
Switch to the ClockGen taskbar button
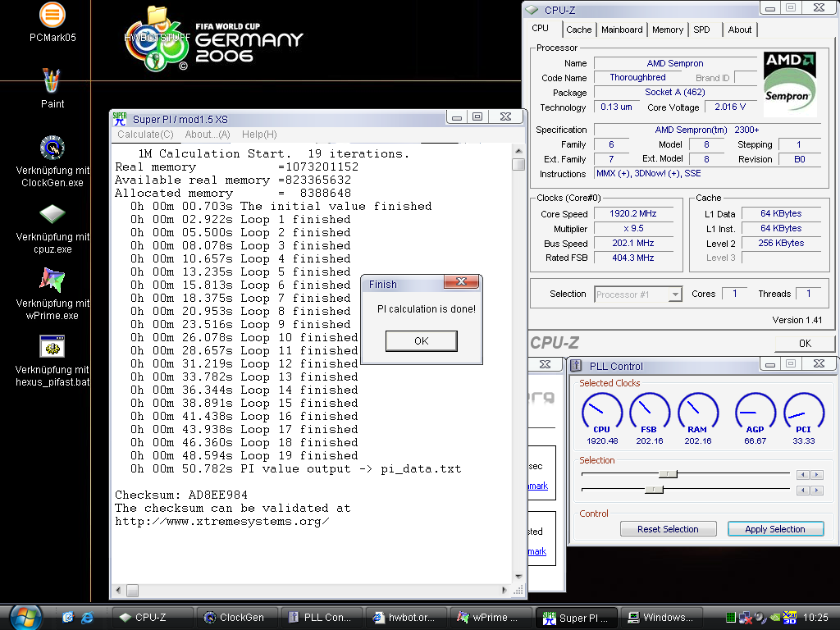click(x=237, y=618)
